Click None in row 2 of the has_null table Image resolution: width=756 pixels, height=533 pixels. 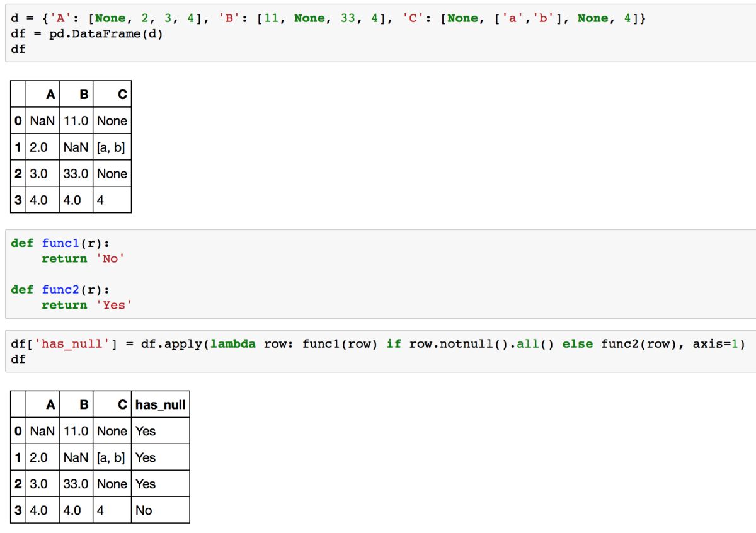[112, 484]
